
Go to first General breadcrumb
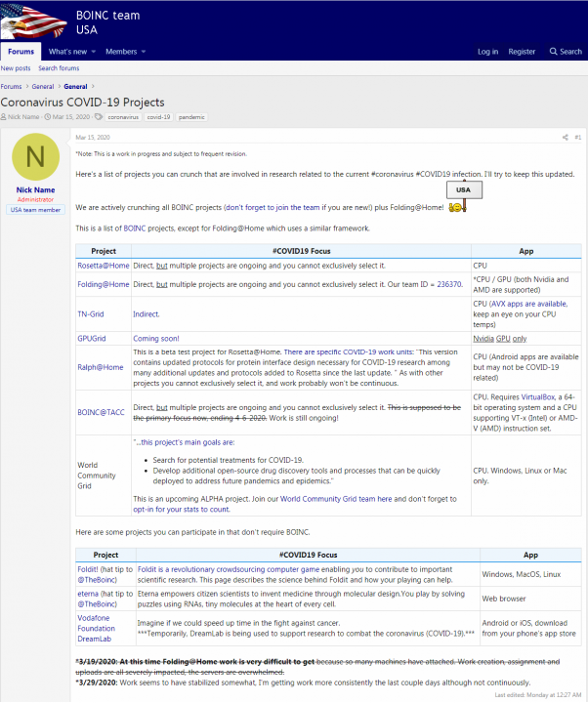coord(43,87)
